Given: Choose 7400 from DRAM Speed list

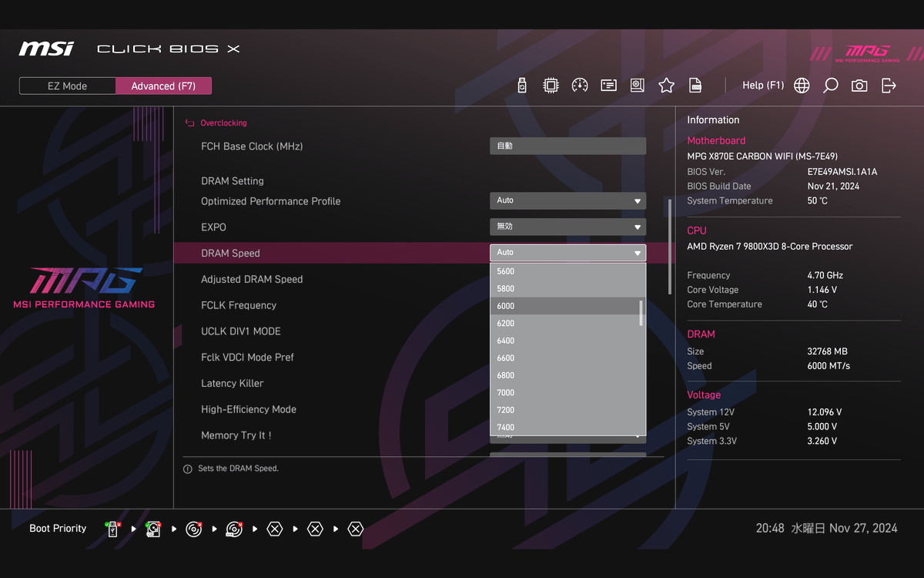Looking at the screenshot, I should (564, 427).
